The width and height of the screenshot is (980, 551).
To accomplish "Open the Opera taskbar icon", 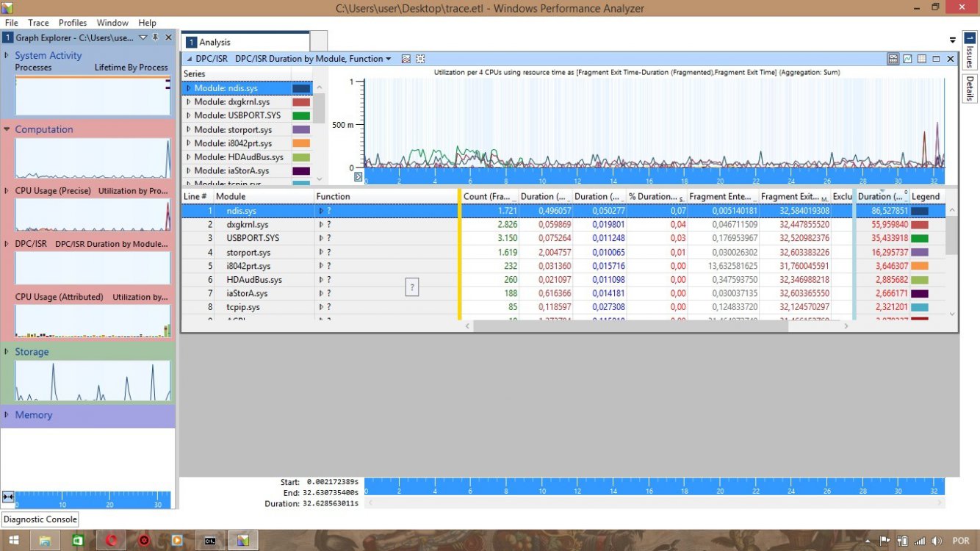I will tap(111, 540).
